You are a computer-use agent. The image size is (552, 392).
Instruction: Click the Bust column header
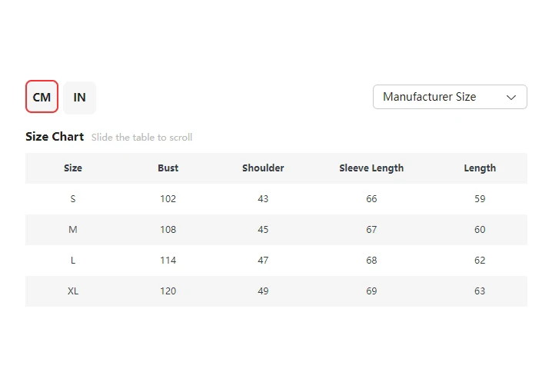tap(168, 168)
